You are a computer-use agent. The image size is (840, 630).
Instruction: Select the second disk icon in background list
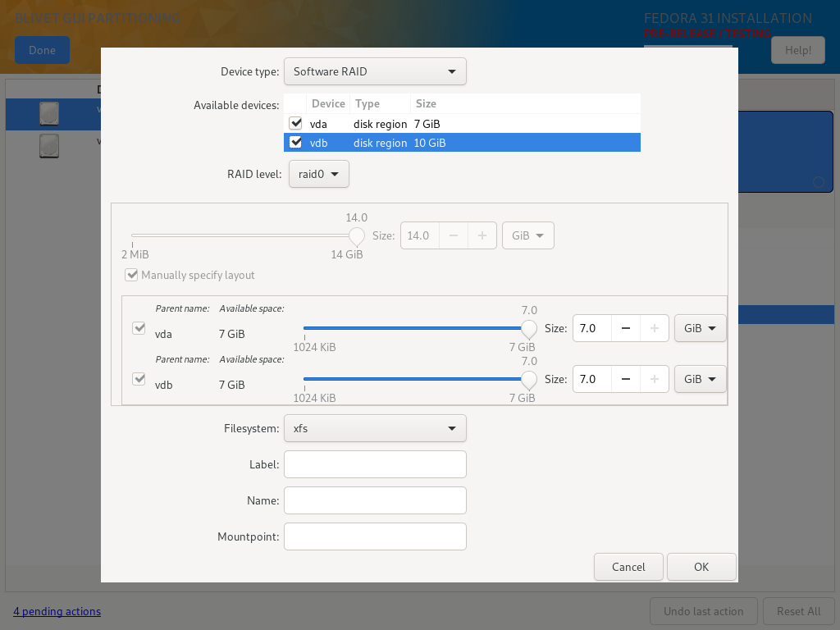[49, 146]
